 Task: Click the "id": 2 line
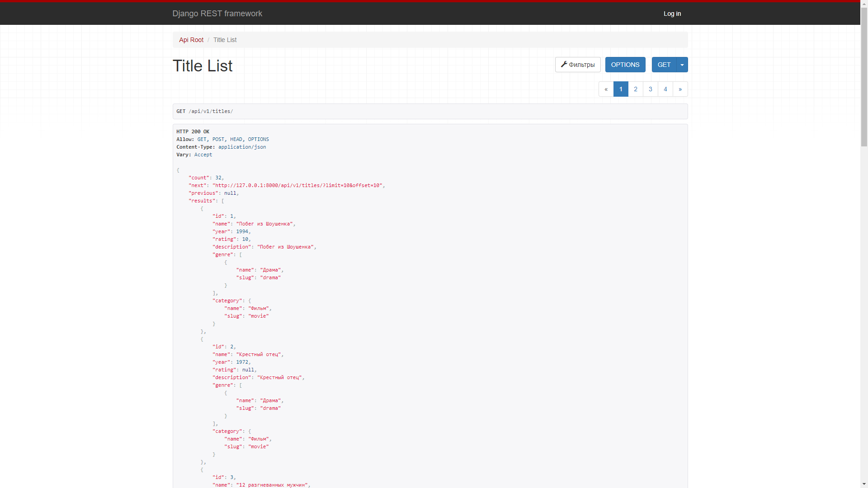tap(224, 347)
